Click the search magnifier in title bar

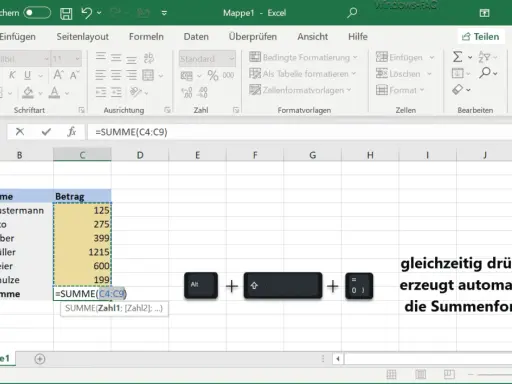tap(352, 13)
